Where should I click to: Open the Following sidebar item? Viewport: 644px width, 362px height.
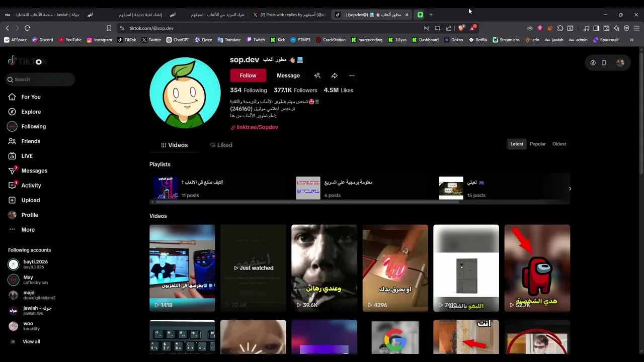pos(27,126)
